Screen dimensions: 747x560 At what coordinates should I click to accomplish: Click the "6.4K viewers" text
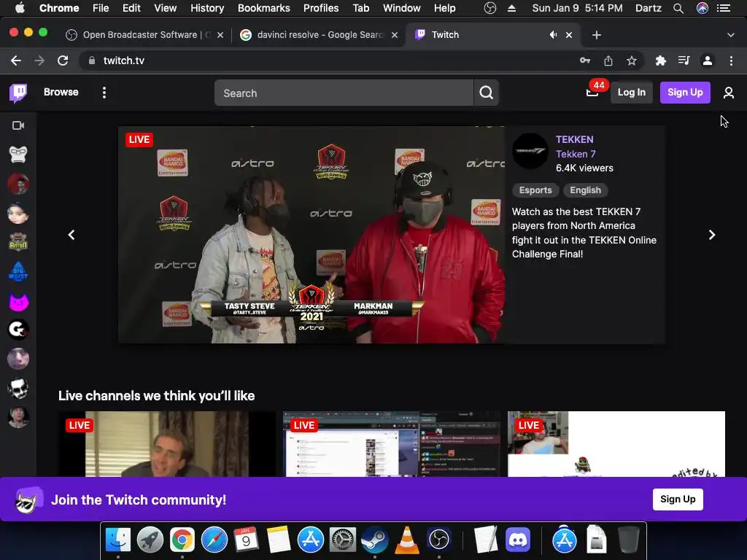[x=584, y=168]
